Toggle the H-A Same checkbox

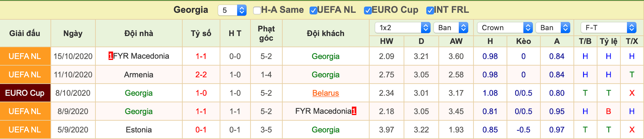click(257, 10)
